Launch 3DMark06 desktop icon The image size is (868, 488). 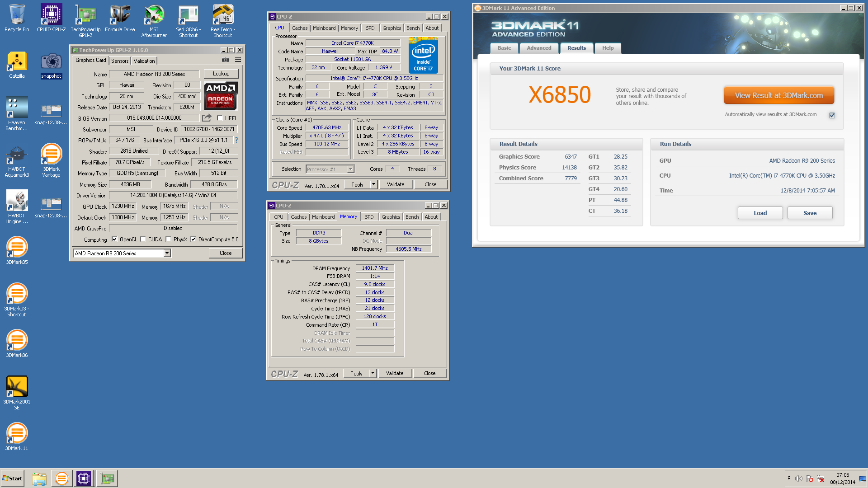pyautogui.click(x=17, y=344)
